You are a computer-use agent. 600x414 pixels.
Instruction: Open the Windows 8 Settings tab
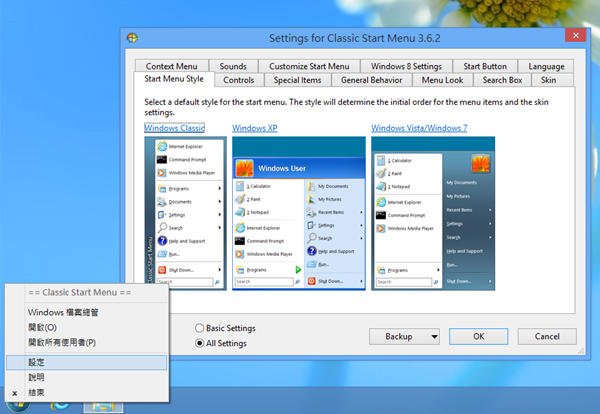point(406,66)
